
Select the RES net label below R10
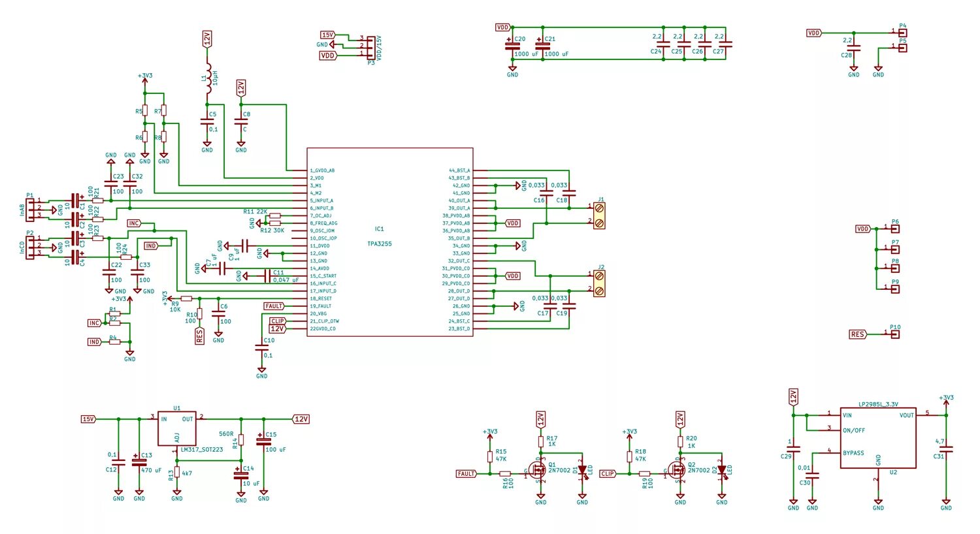coord(200,336)
